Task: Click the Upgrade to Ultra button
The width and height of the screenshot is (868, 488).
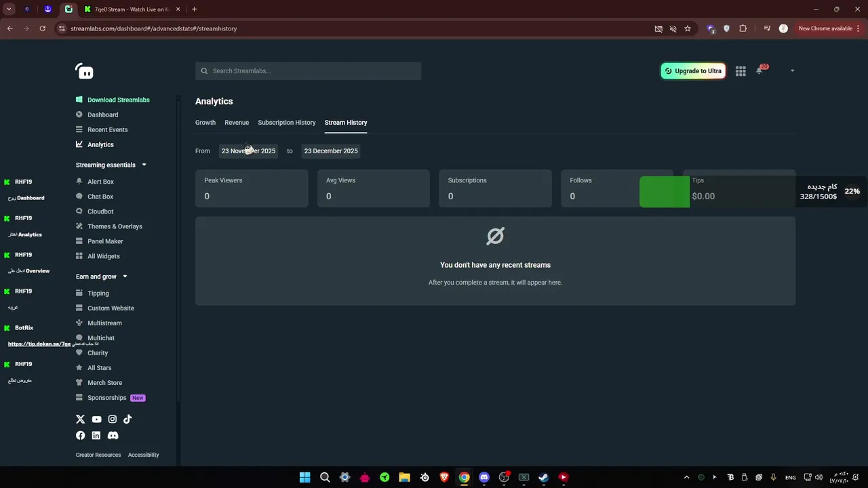Action: point(693,71)
